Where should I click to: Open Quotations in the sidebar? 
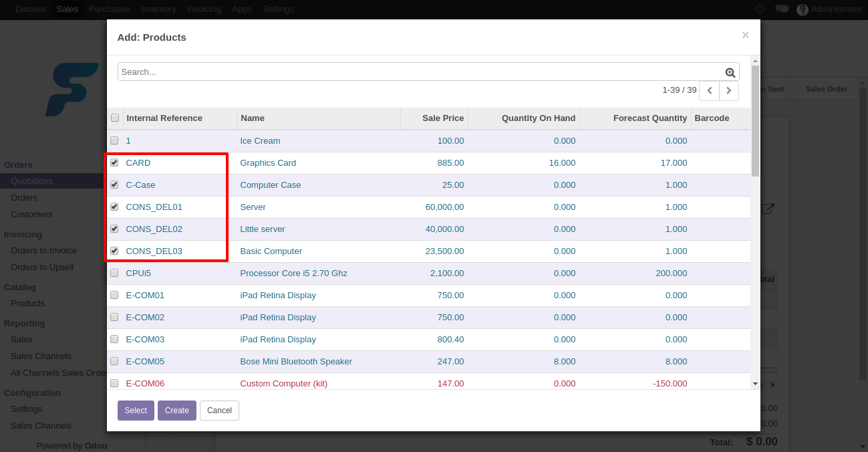click(x=31, y=181)
